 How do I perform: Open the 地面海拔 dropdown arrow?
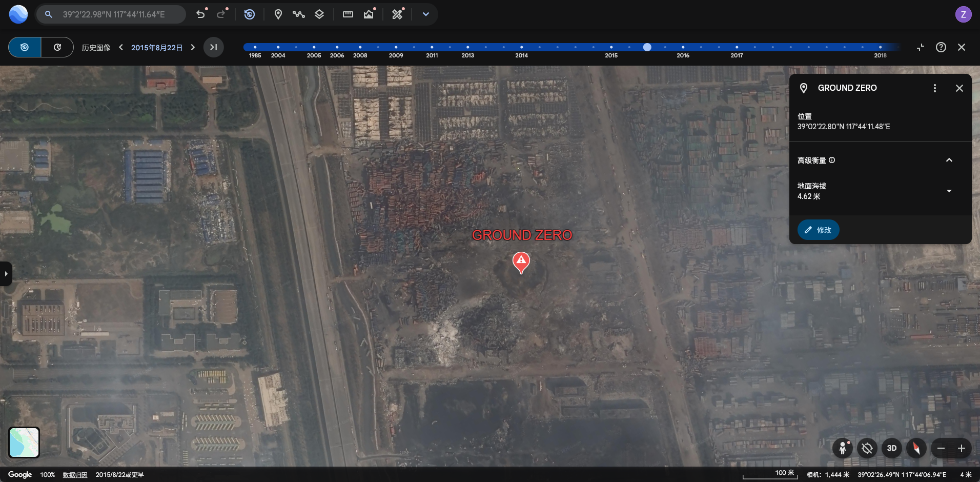point(949,191)
